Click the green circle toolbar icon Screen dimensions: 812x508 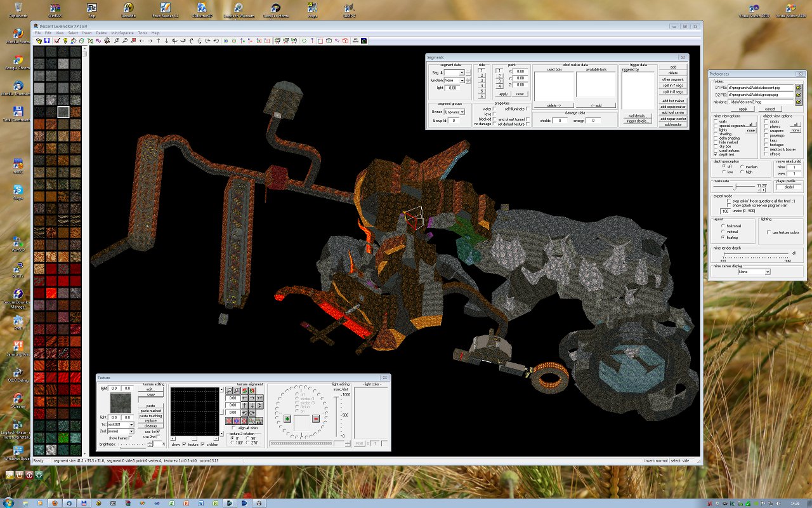click(x=304, y=41)
